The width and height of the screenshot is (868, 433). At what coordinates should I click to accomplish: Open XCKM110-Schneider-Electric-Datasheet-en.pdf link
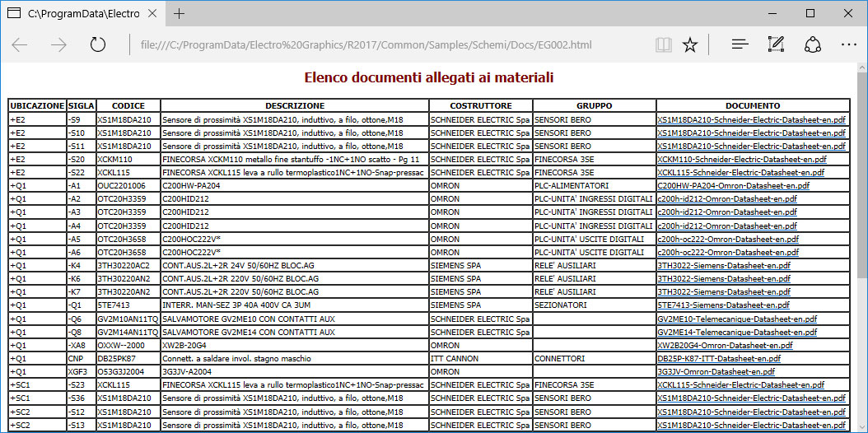[x=742, y=159]
